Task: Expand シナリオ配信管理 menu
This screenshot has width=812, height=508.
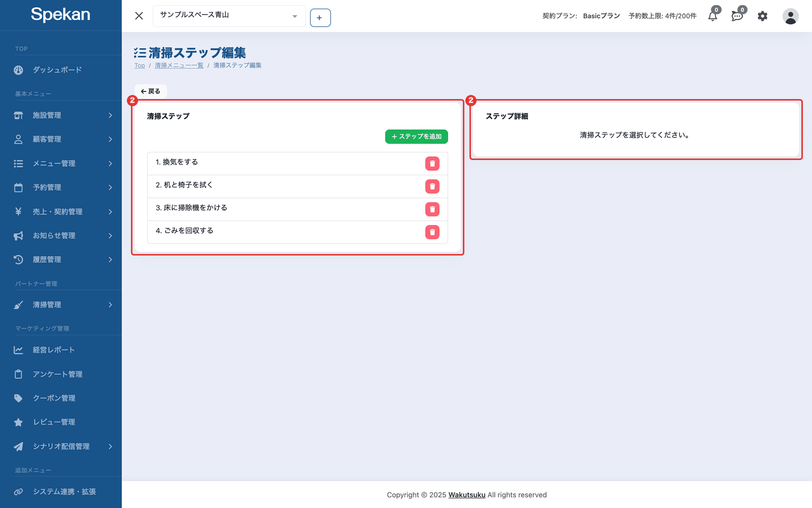Action: coord(61,447)
